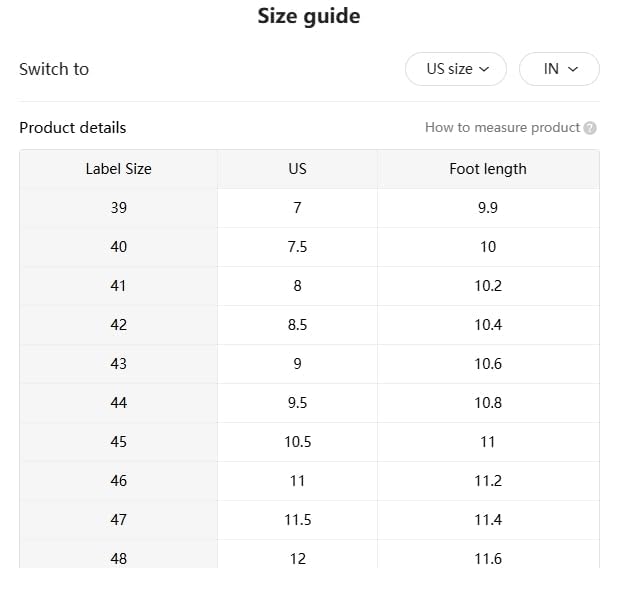Click foot length 11.4 value
The height and width of the screenshot is (597, 630).
pos(487,520)
